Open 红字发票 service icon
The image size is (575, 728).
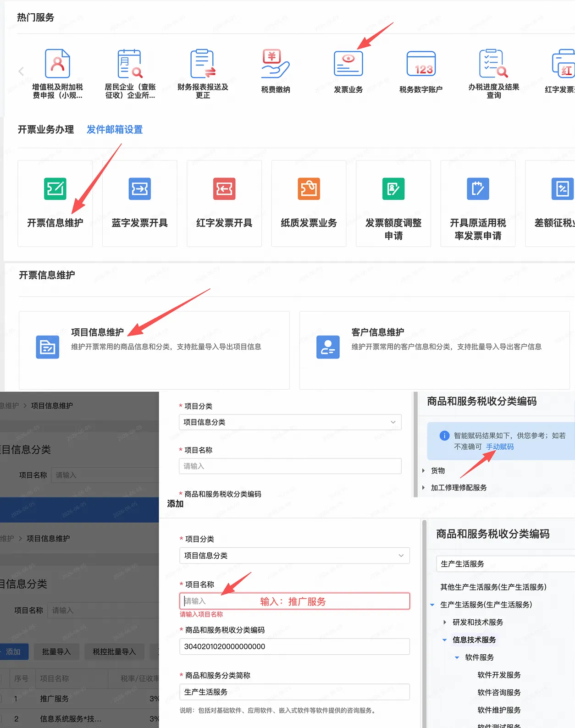[564, 64]
